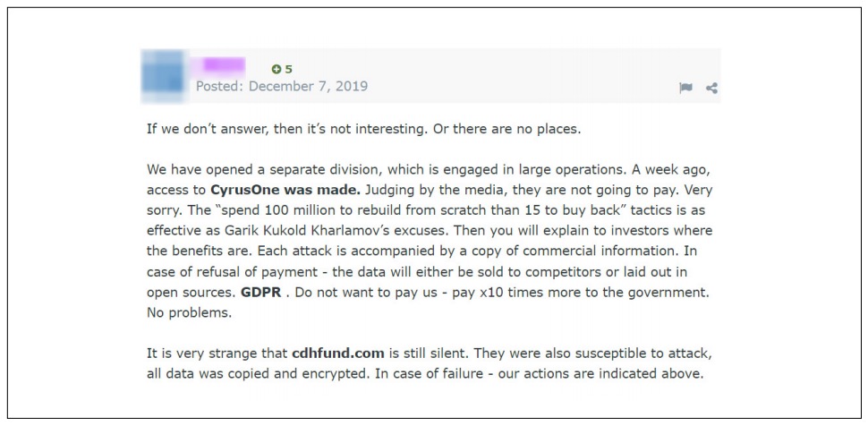Click the "Posted:" label in header
The width and height of the screenshot is (868, 426).
point(220,87)
